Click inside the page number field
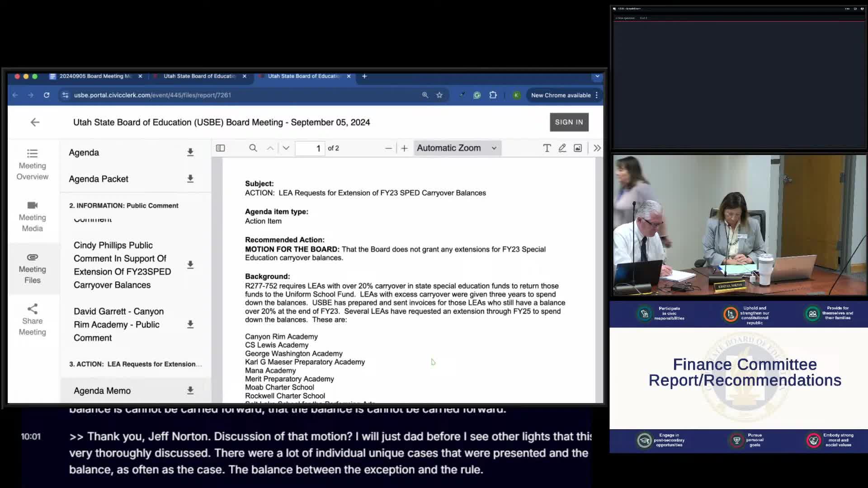The width and height of the screenshot is (868, 488). [x=310, y=148]
